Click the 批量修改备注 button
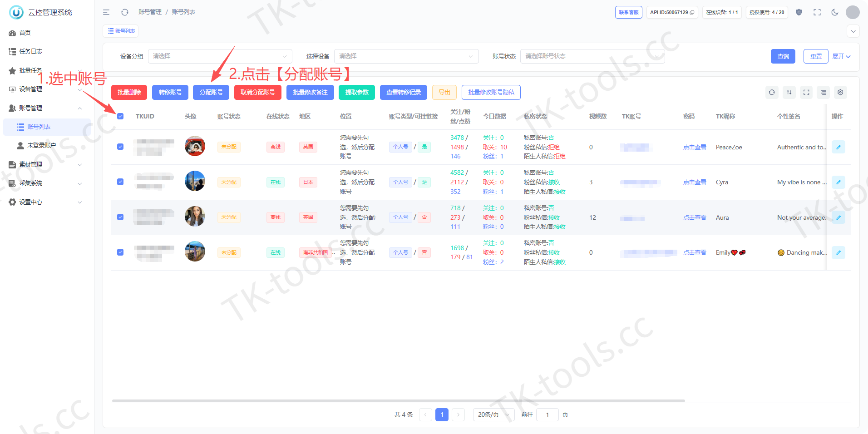 click(310, 92)
